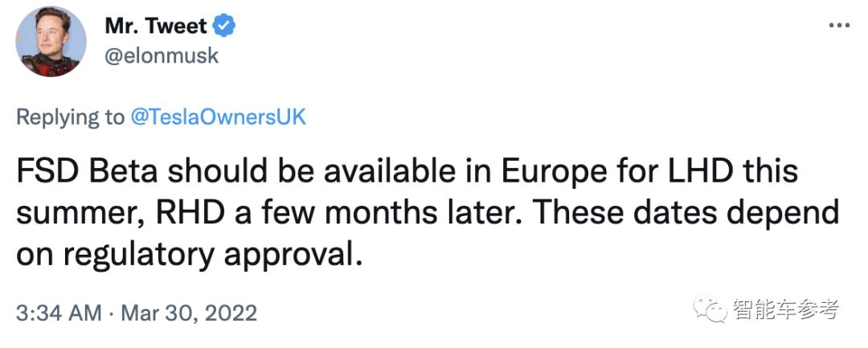Click the "Mr. Tweet" display name
868x348 pixels.
tap(156, 27)
